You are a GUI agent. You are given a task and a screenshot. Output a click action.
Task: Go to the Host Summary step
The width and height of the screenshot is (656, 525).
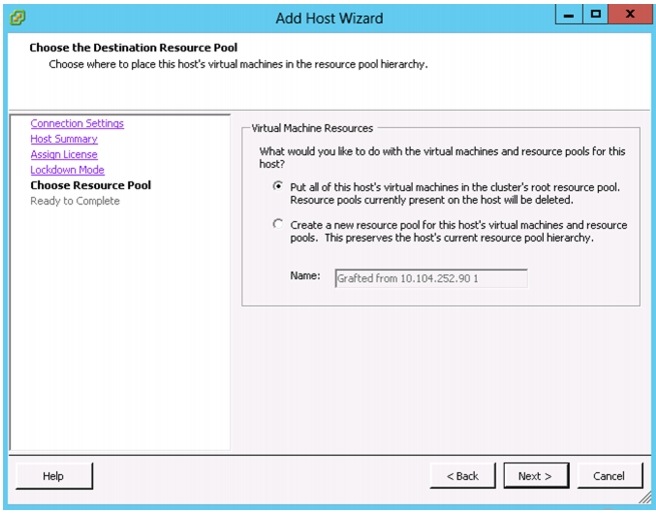(64, 139)
